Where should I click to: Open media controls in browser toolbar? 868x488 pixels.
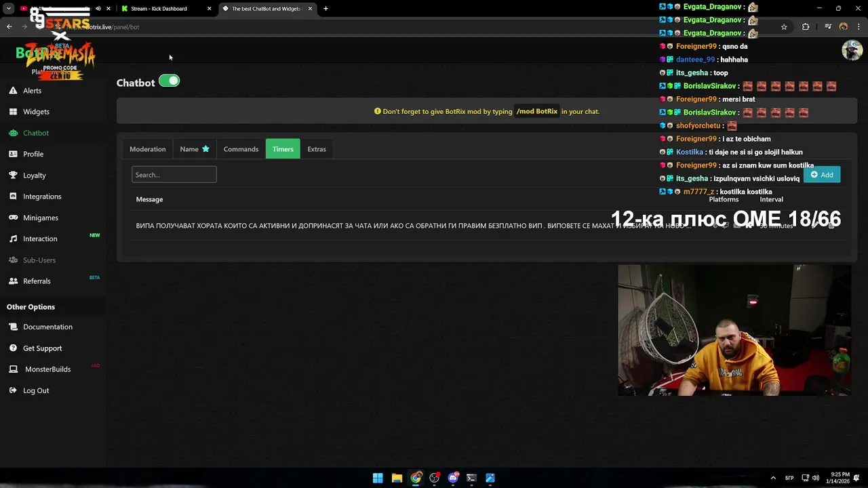[x=828, y=27]
